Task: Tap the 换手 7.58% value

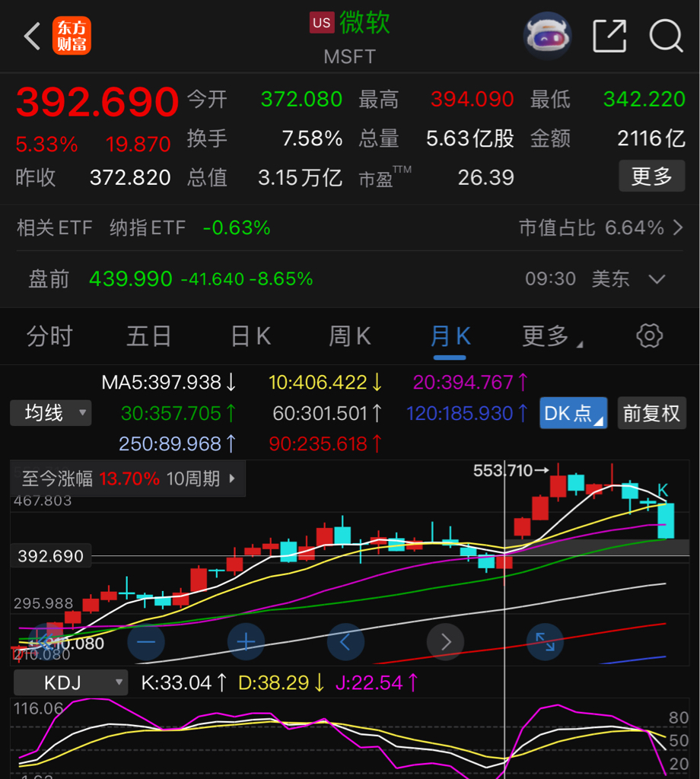Action: [312, 138]
